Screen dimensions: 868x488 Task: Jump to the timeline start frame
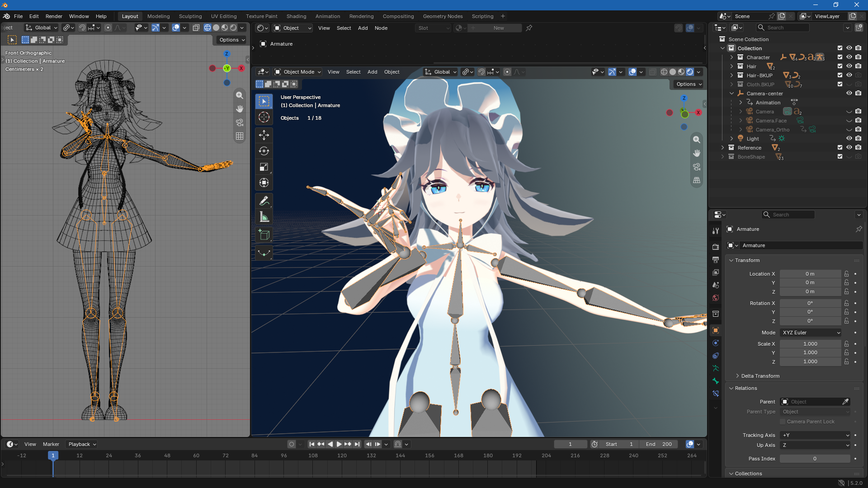[x=312, y=444]
